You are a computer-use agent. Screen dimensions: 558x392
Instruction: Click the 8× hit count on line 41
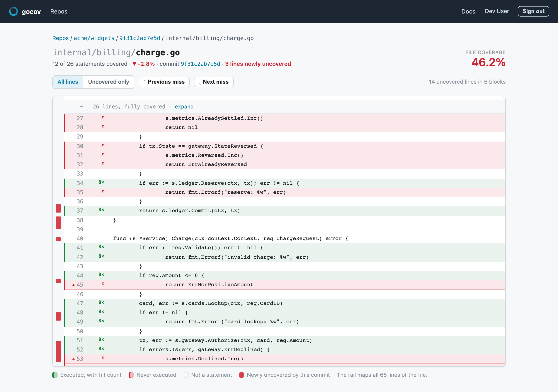coord(101,247)
